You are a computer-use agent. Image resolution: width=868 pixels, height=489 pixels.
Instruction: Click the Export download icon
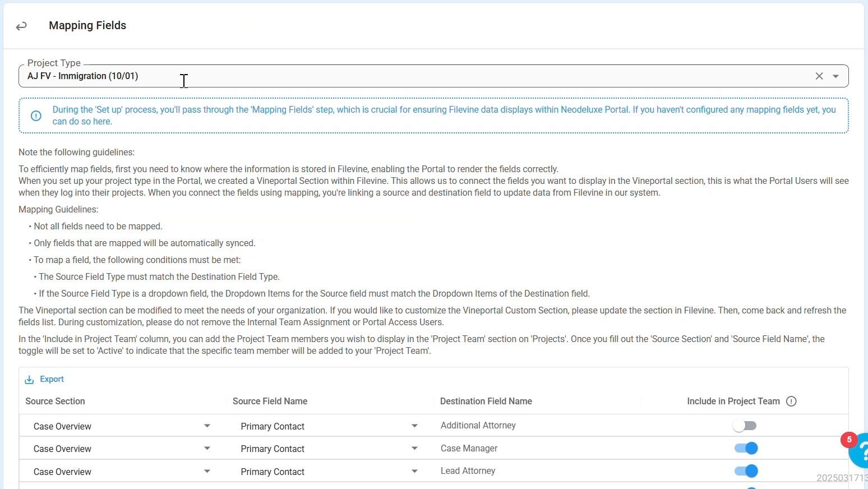[x=29, y=380]
